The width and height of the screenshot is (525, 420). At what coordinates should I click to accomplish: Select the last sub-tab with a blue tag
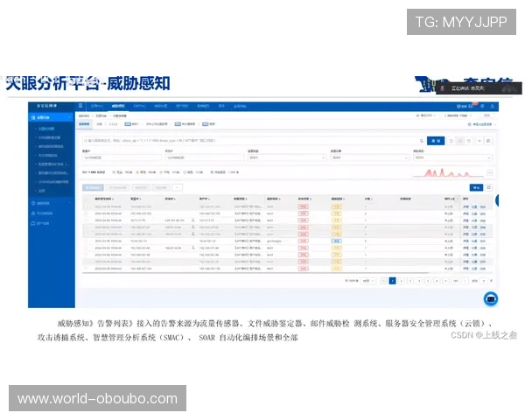208,124
